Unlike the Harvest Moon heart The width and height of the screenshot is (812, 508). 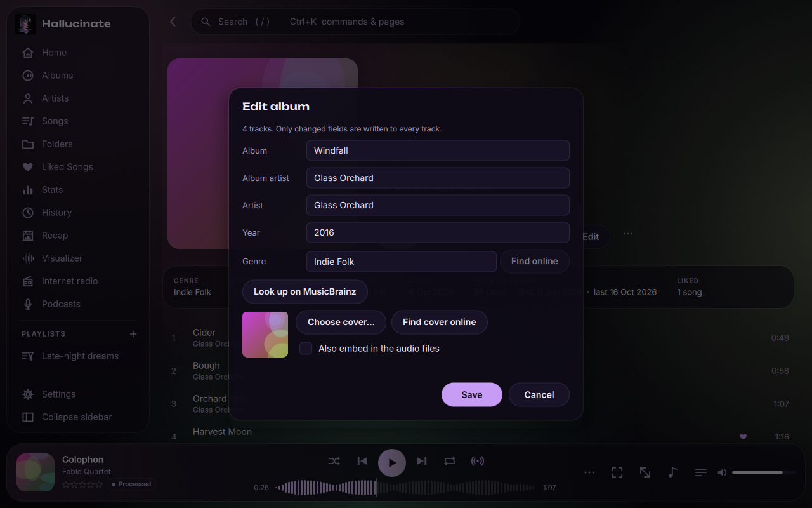coord(743,436)
